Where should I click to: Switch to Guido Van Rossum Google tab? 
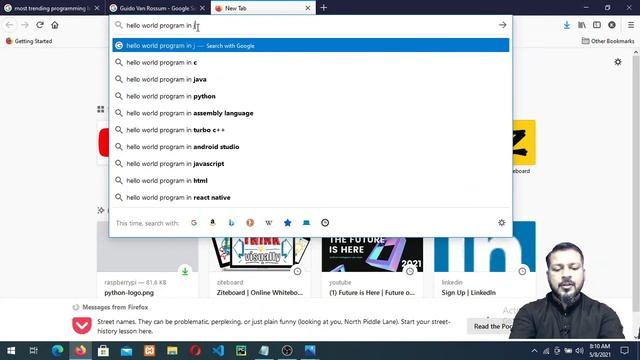click(154, 8)
